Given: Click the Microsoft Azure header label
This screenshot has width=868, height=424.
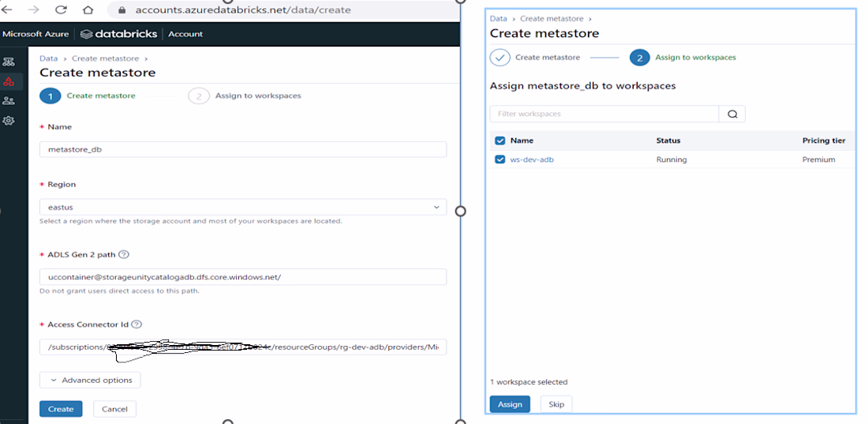Looking at the screenshot, I should point(36,34).
